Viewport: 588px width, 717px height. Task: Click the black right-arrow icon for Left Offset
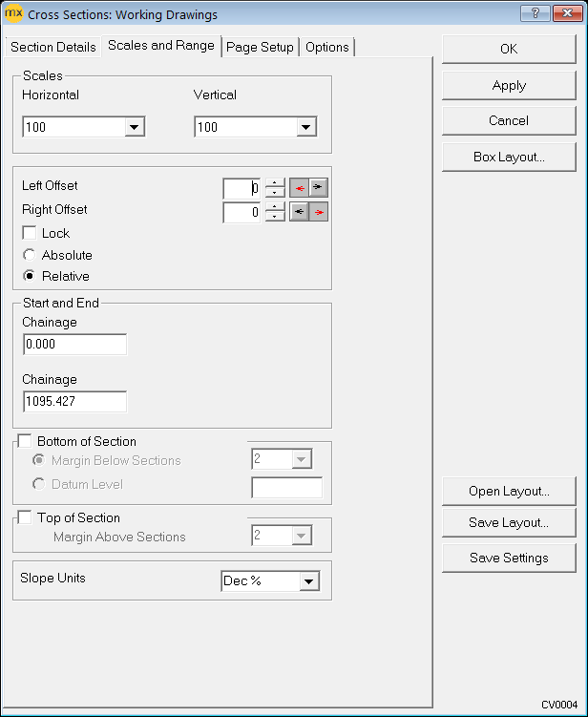(319, 188)
